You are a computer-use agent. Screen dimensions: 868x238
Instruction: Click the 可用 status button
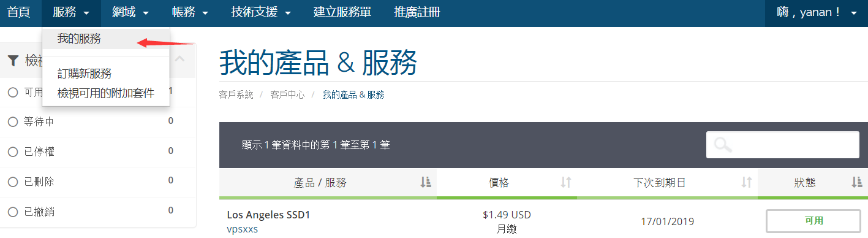pos(813,221)
